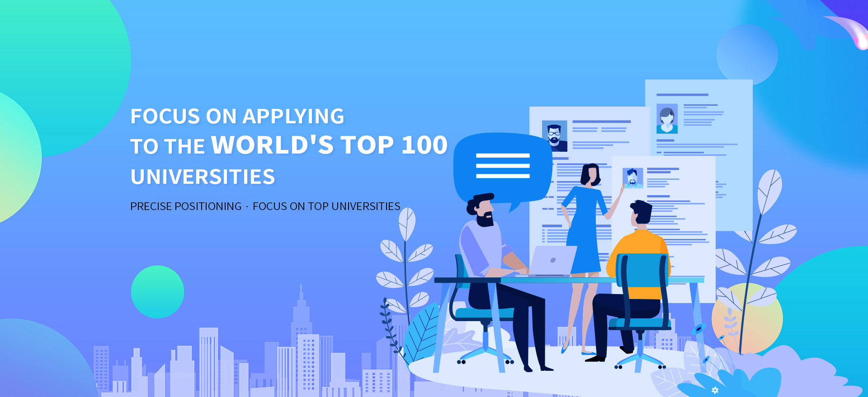Select the woman avatar on the top-right resume
This screenshot has width=868, height=397.
(667, 118)
